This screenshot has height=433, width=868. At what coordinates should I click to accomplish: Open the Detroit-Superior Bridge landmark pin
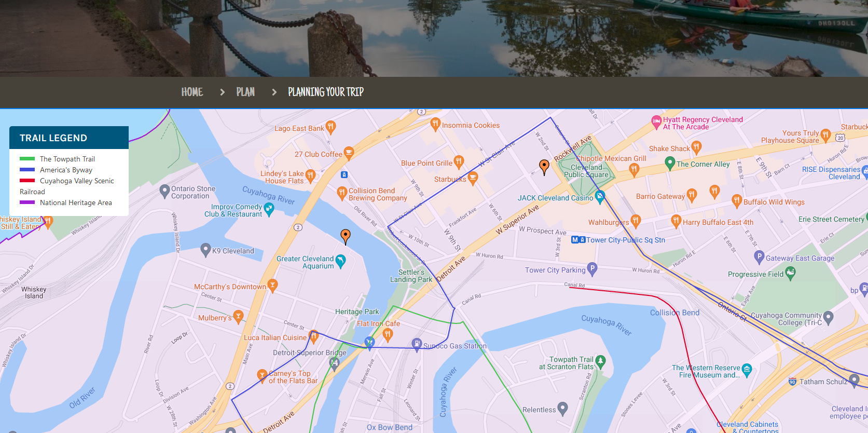pyautogui.click(x=335, y=363)
